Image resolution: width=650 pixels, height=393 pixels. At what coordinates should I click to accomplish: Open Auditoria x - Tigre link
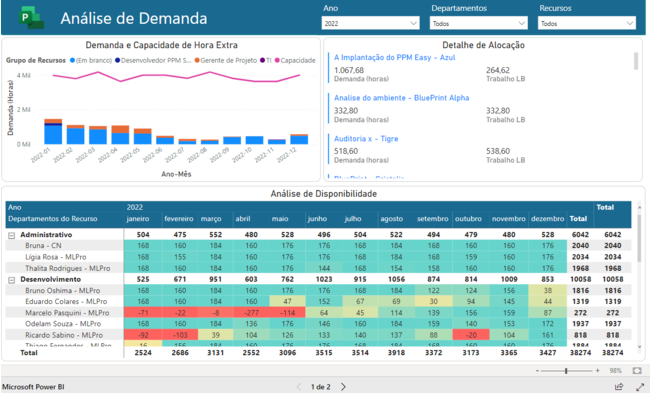click(366, 138)
